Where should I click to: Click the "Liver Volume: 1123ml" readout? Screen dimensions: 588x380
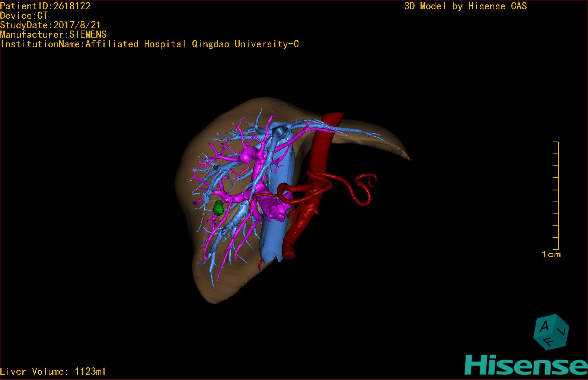53,371
